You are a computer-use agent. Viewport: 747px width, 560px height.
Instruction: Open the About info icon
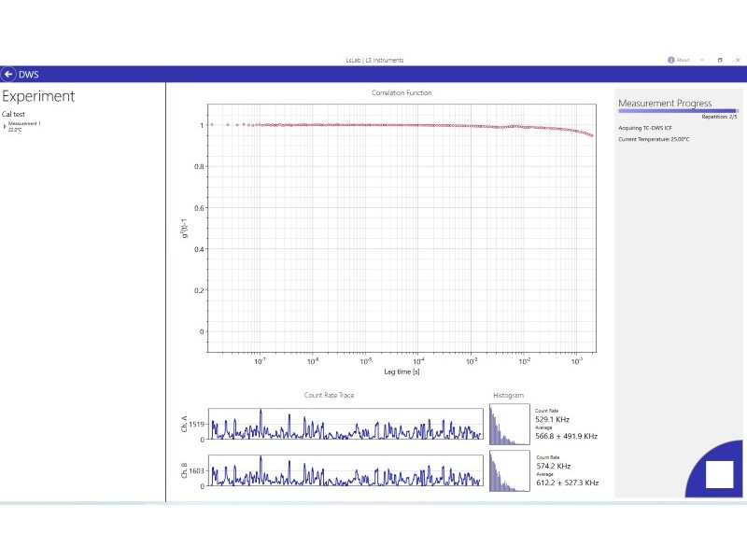click(x=670, y=60)
